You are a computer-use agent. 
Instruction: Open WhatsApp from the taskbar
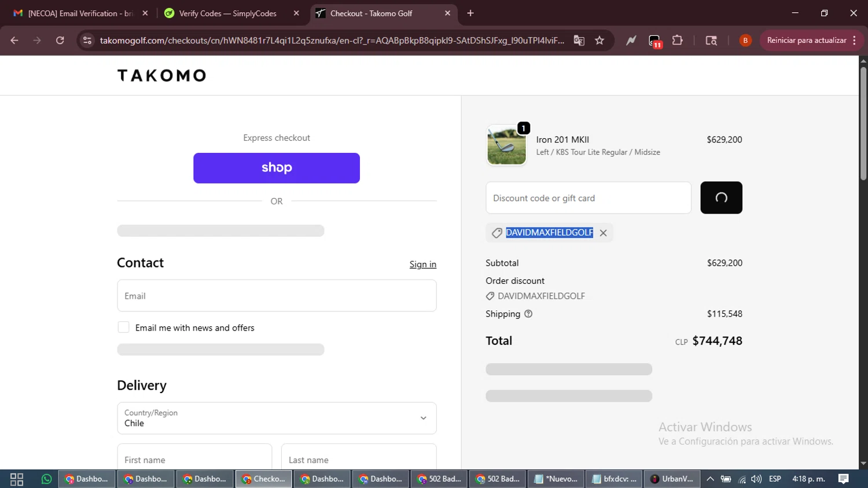point(46,479)
